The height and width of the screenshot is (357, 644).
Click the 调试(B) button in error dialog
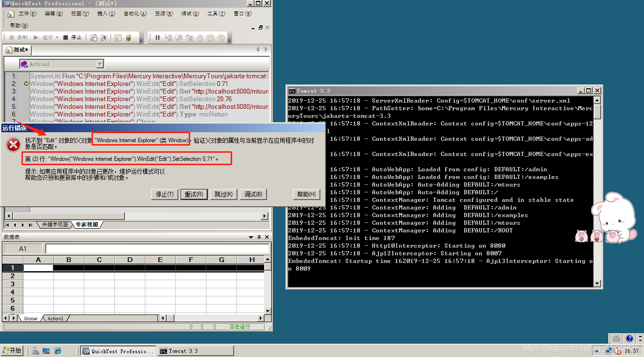click(253, 194)
